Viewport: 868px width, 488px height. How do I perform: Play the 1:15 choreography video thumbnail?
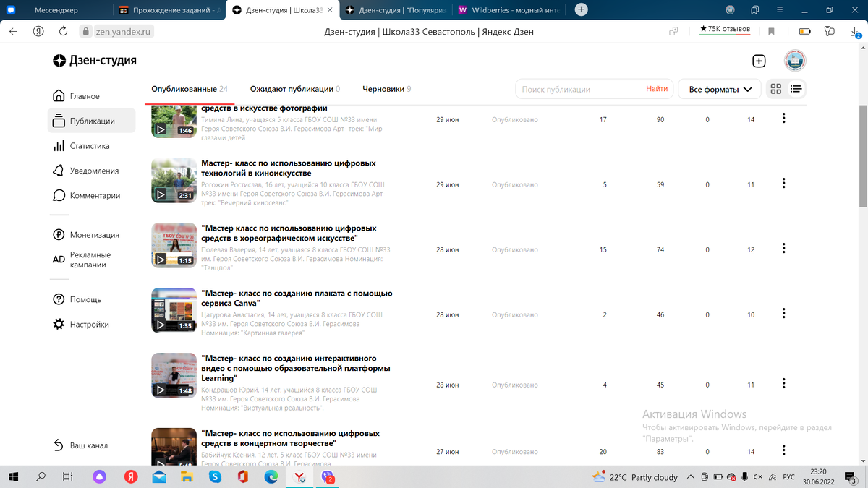[174, 245]
